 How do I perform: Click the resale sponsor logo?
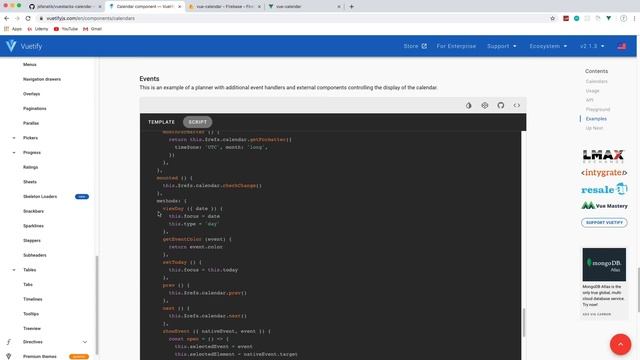coord(604,190)
